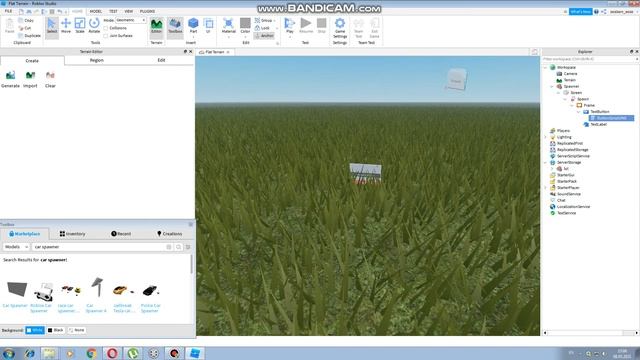Switch to the VIEW ribbon tab
The height and width of the screenshot is (360, 640).
129,11
